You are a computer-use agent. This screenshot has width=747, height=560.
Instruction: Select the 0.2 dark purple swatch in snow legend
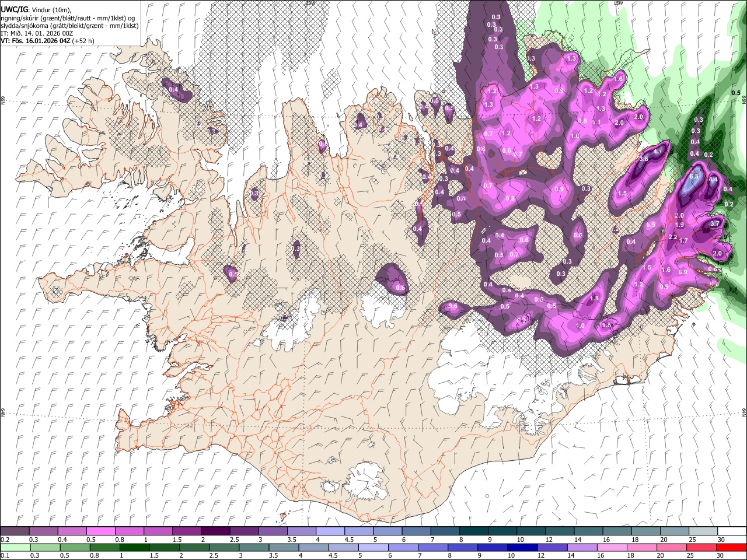(15, 531)
